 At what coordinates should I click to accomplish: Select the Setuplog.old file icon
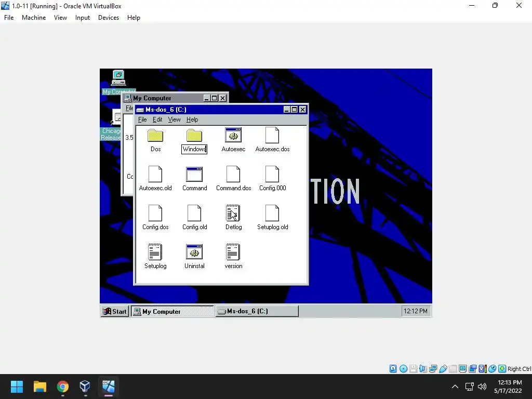click(x=272, y=213)
